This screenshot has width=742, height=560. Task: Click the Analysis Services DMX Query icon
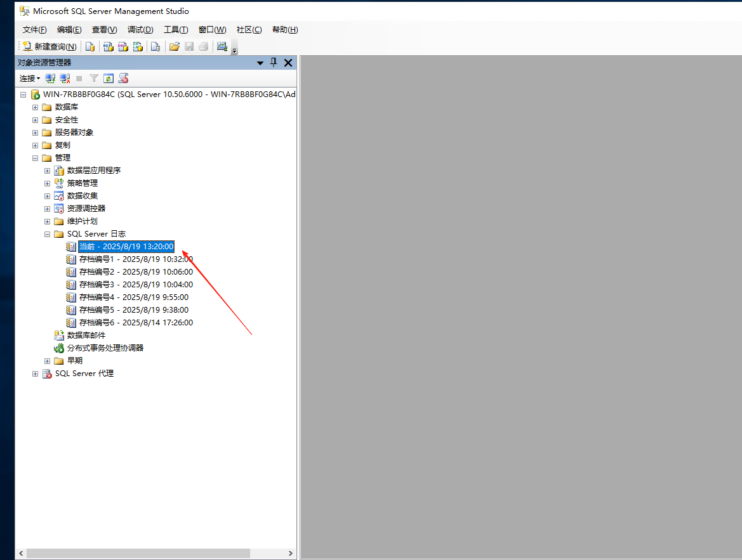click(x=123, y=46)
